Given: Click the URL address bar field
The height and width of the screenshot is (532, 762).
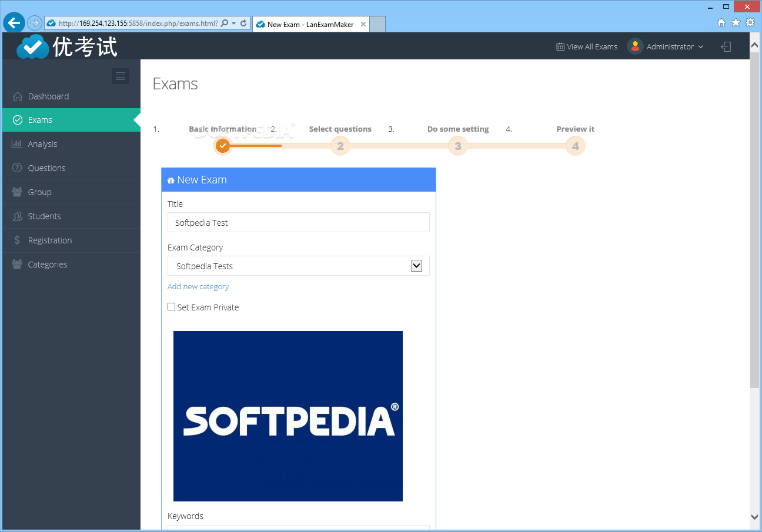Looking at the screenshot, I should click(x=138, y=24).
